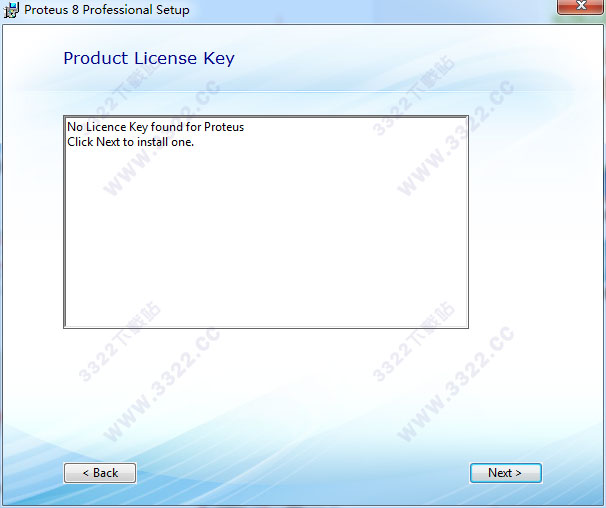Image resolution: width=606 pixels, height=508 pixels.
Task: Click the 'No Licence Key found for Proteus' line
Action: tap(156, 127)
